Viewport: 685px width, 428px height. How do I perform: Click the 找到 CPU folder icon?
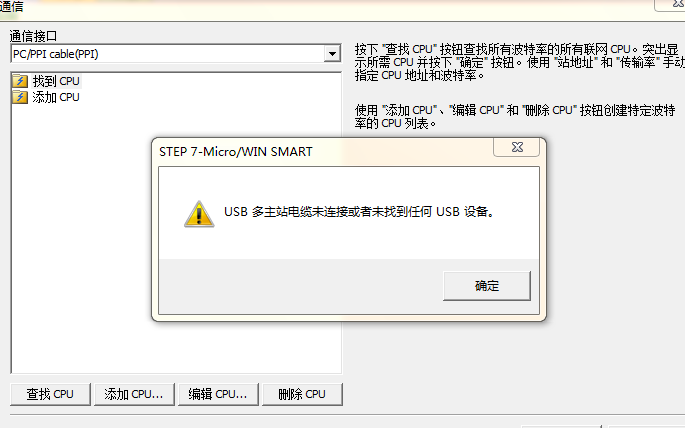click(x=20, y=81)
